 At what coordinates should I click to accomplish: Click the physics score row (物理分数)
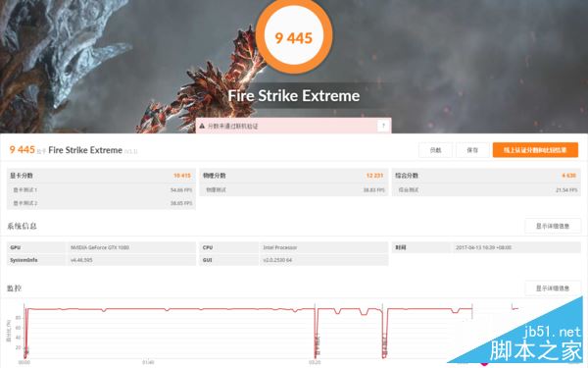(x=294, y=176)
